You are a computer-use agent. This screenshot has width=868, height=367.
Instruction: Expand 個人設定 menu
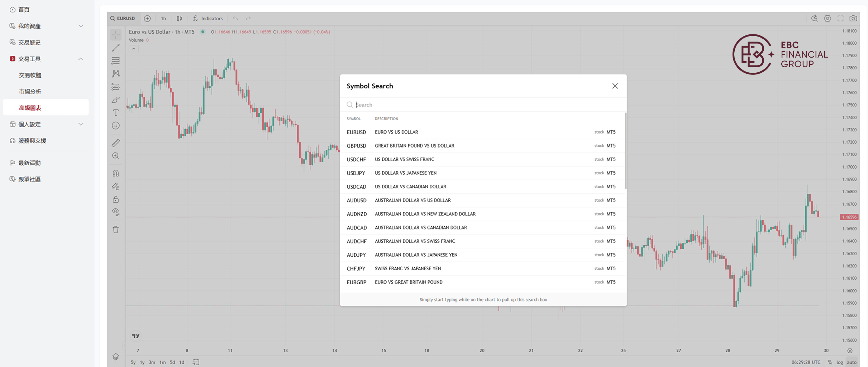point(46,124)
